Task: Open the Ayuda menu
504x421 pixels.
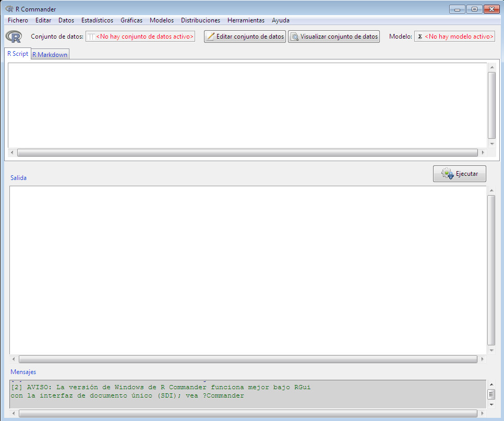Action: point(281,20)
